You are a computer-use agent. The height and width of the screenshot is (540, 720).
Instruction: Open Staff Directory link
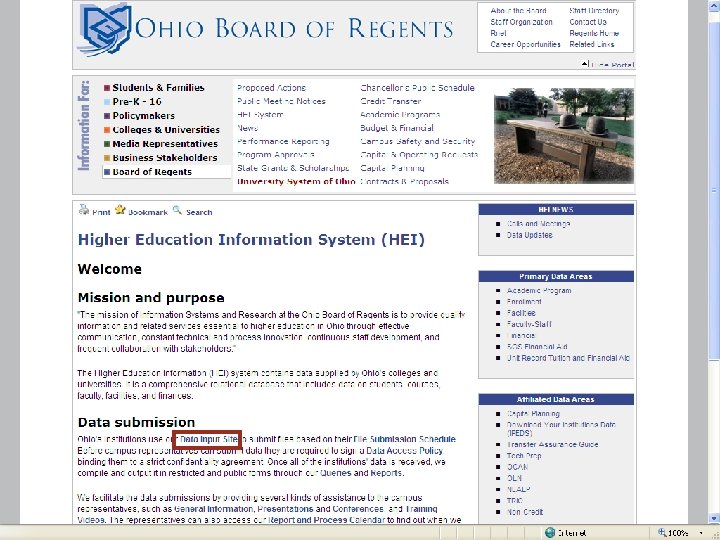[594, 11]
